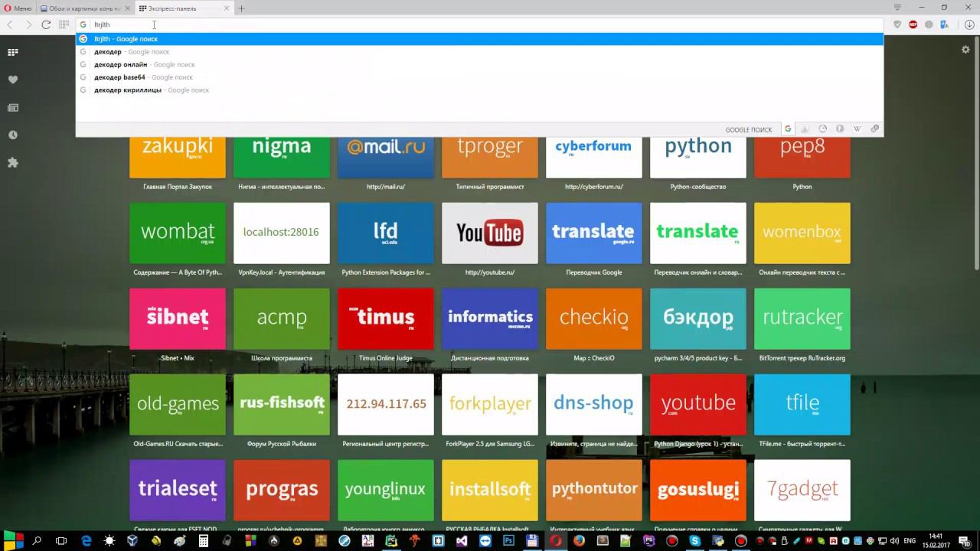Open the nigma speed dial tile

coord(282,157)
